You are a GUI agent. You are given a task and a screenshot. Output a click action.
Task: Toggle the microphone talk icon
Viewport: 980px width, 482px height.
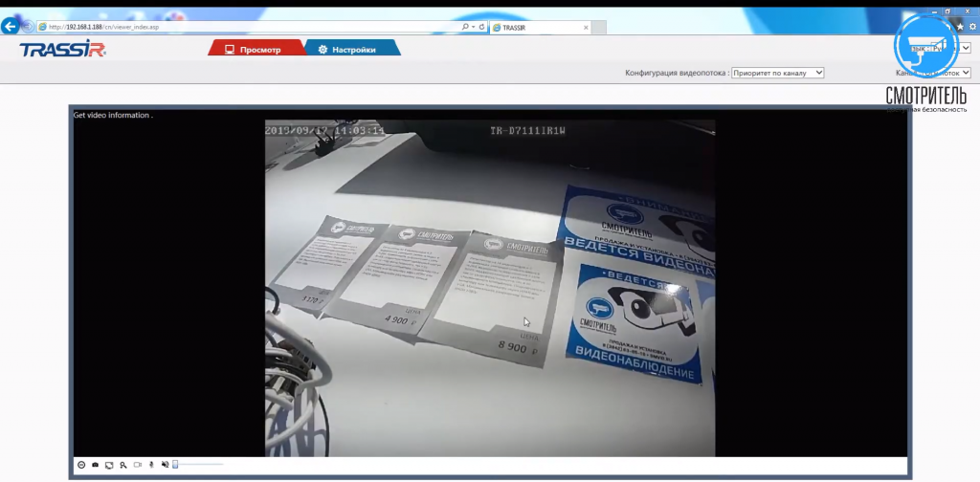pos(151,465)
